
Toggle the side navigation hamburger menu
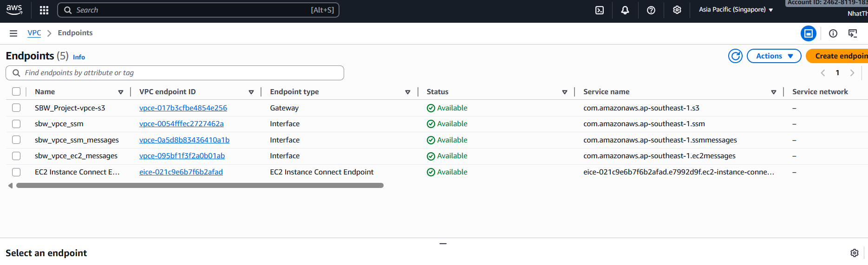[x=13, y=33]
